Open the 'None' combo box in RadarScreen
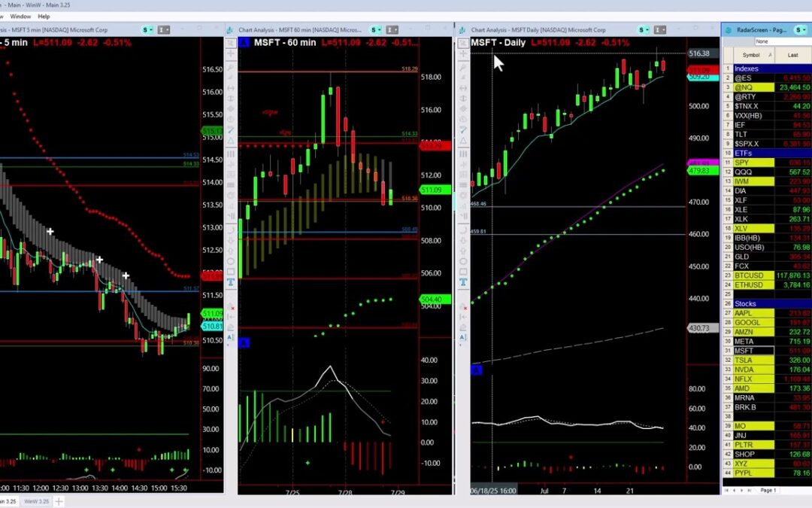Image resolution: width=812 pixels, height=508 pixels. [x=783, y=41]
